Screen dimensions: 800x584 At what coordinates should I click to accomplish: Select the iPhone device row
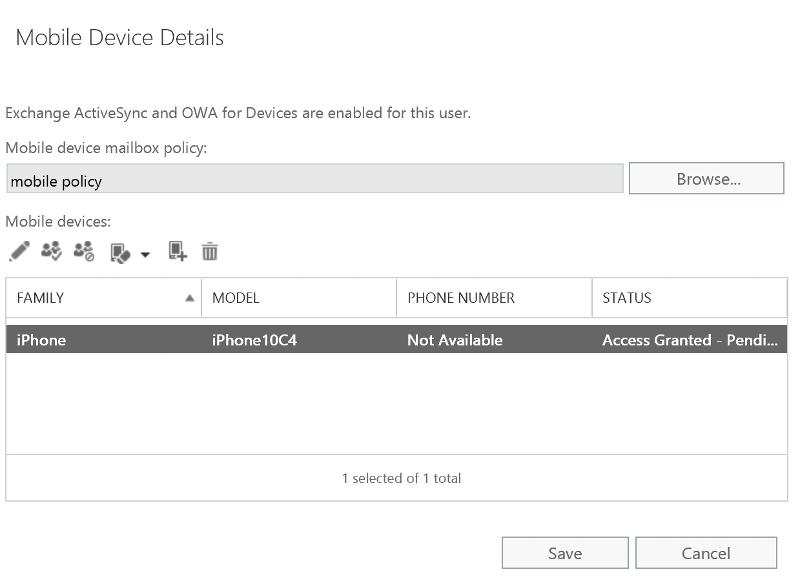point(396,340)
